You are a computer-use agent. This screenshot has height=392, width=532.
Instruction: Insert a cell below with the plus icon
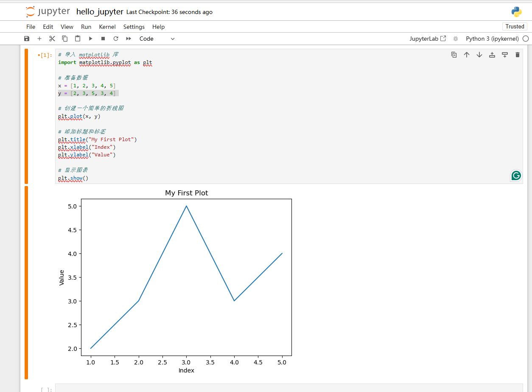click(x=39, y=39)
